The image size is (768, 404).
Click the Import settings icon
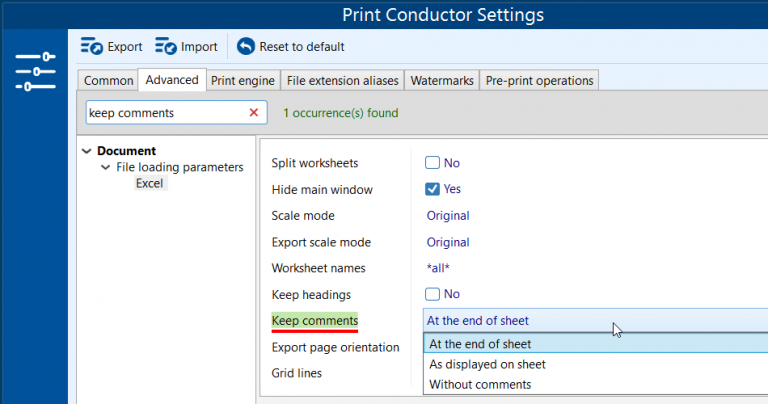click(166, 46)
